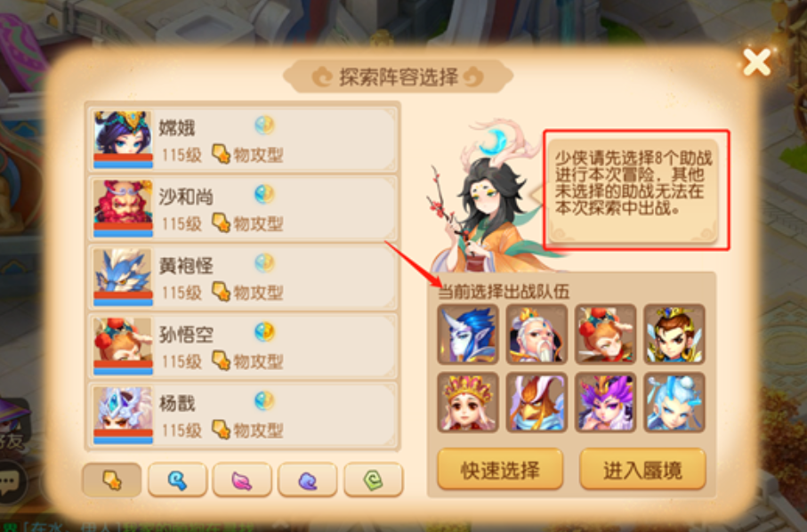Click the 进入蜃境 enter button

[x=642, y=469]
